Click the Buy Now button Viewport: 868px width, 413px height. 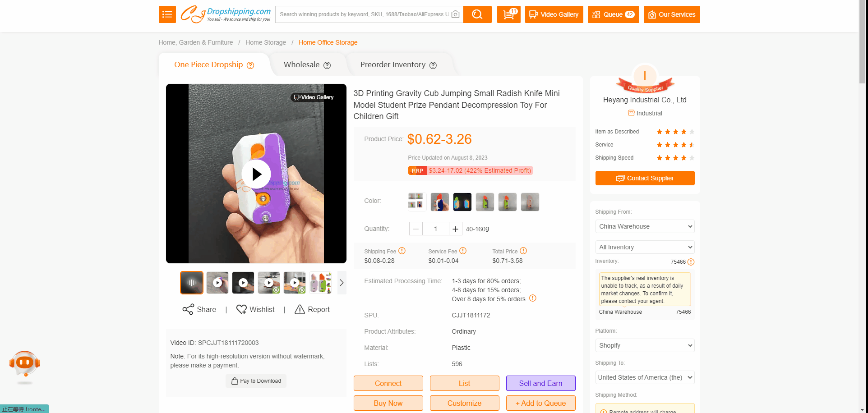point(388,403)
